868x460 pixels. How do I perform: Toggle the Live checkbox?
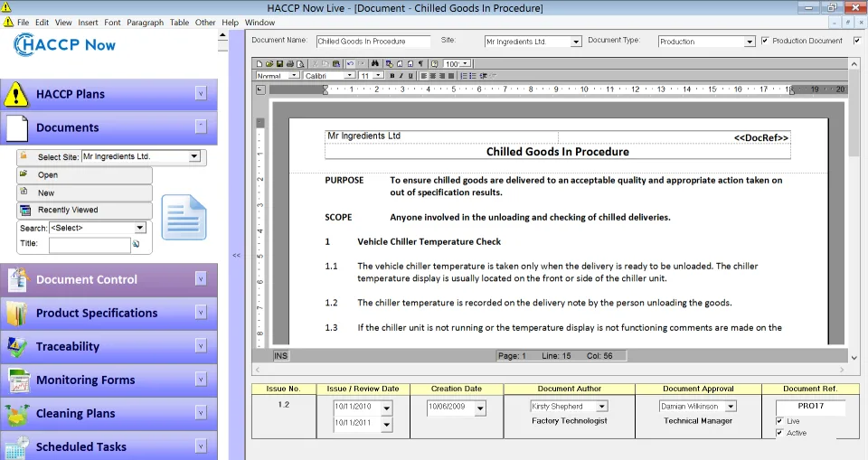(779, 421)
